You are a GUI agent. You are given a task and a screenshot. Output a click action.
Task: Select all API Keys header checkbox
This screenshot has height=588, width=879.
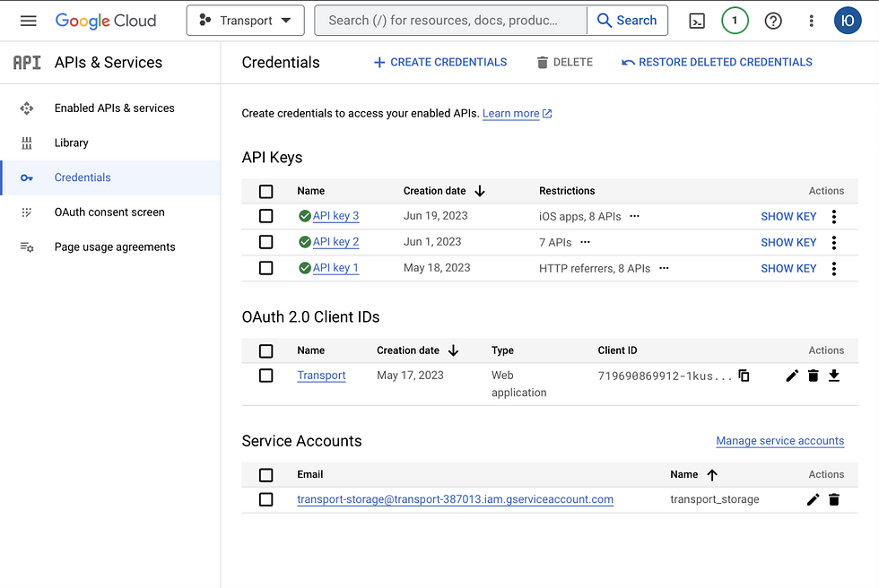265,192
